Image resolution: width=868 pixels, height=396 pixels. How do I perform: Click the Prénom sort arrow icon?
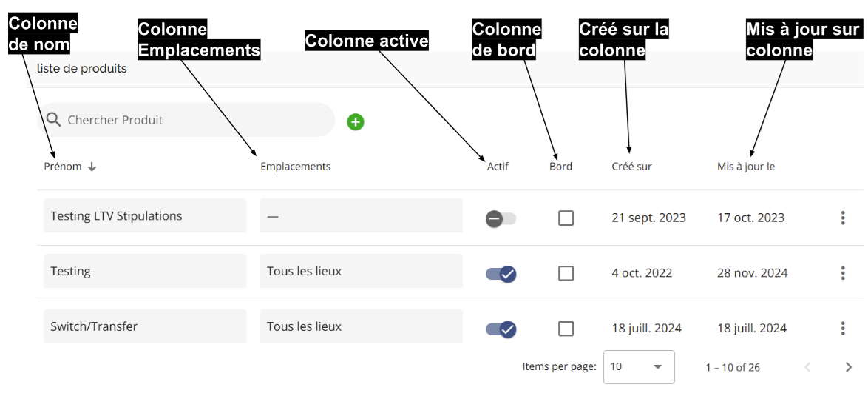click(x=92, y=167)
